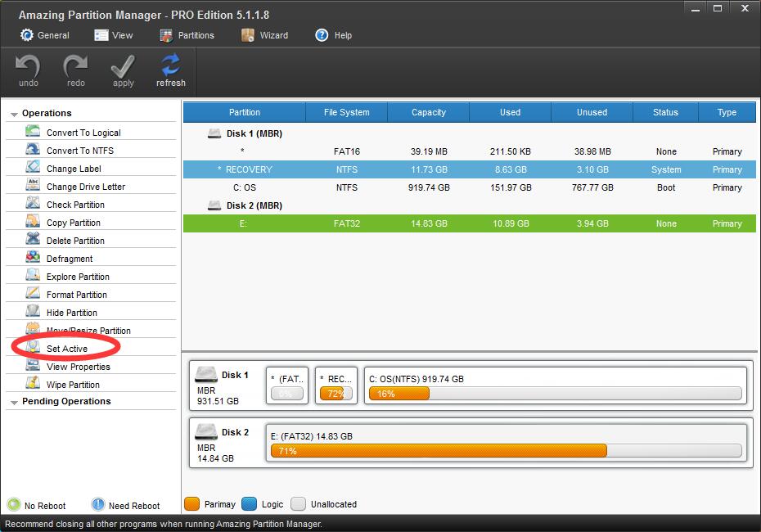Click the Wipe Partition label
Image resolution: width=761 pixels, height=532 pixels.
pos(73,385)
